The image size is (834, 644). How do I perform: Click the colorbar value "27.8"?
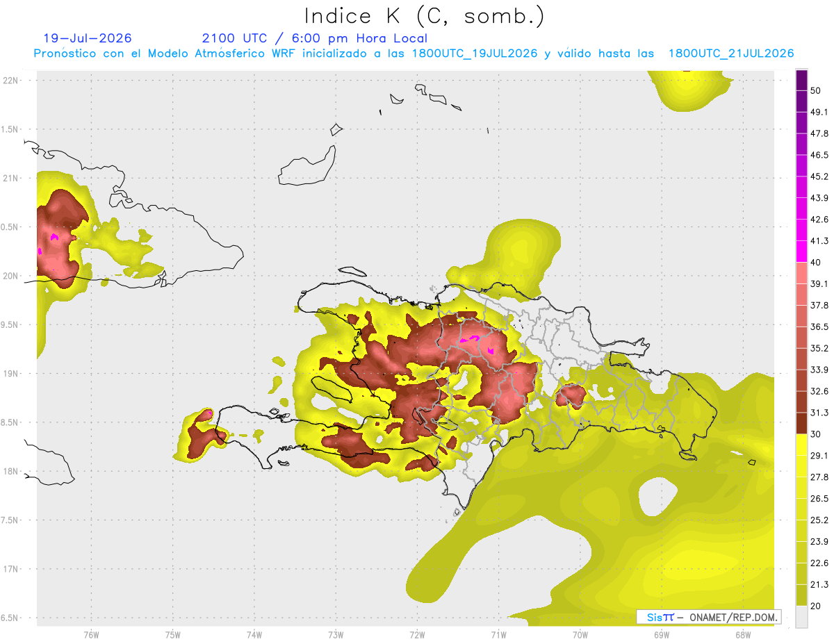pyautogui.click(x=819, y=477)
